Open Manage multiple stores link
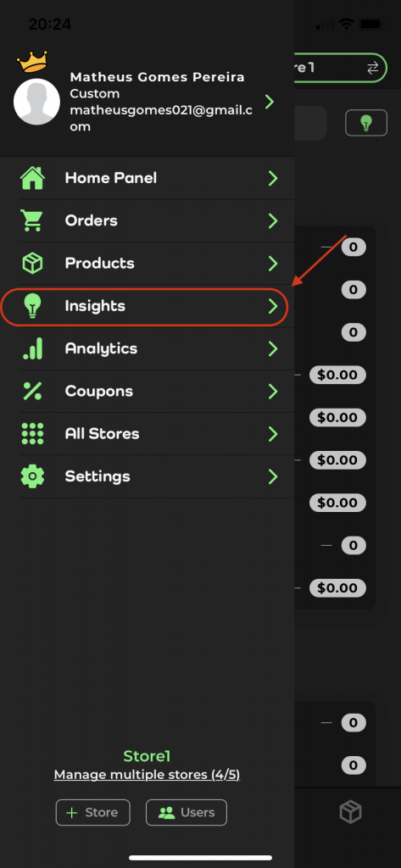 147,775
